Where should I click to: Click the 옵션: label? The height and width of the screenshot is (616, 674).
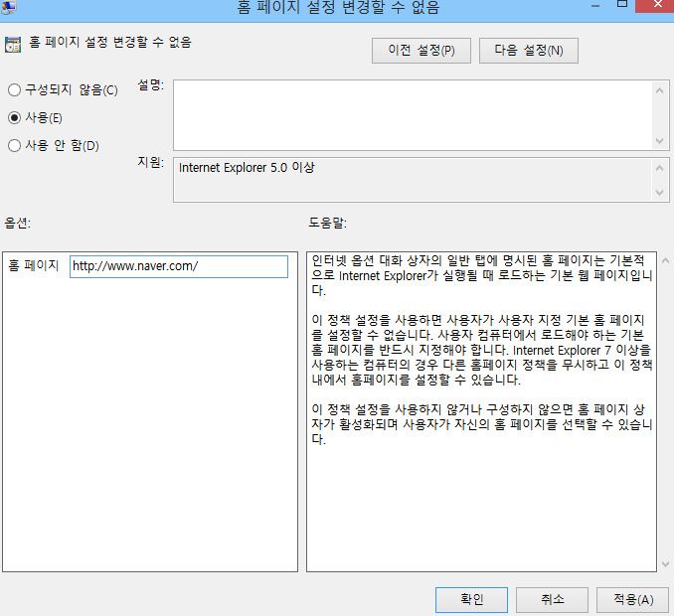(x=17, y=223)
